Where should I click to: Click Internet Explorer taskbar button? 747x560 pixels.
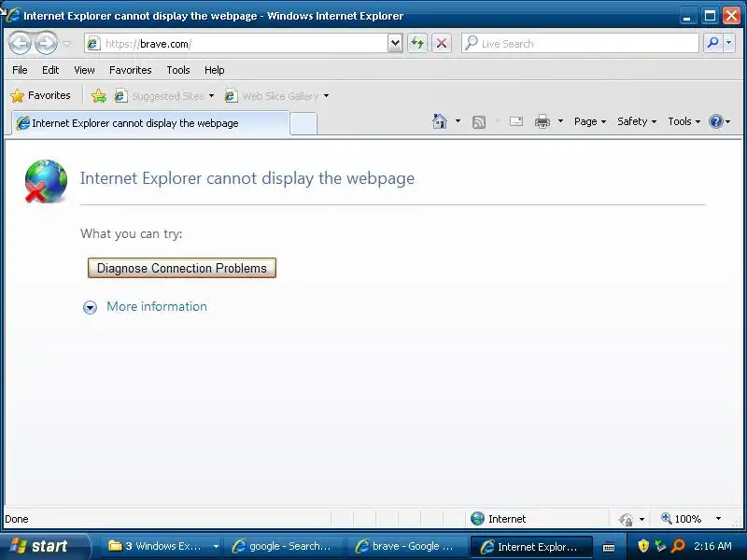tap(530, 546)
